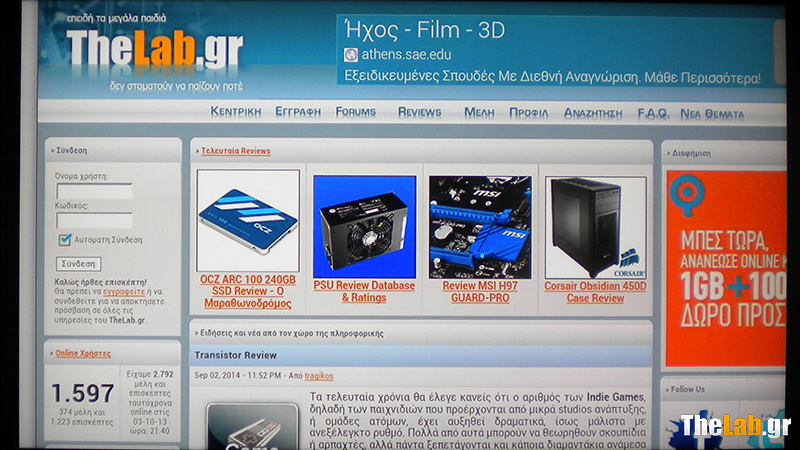Image resolution: width=800 pixels, height=450 pixels.
Task: Open the Forums menu item
Action: 356,112
